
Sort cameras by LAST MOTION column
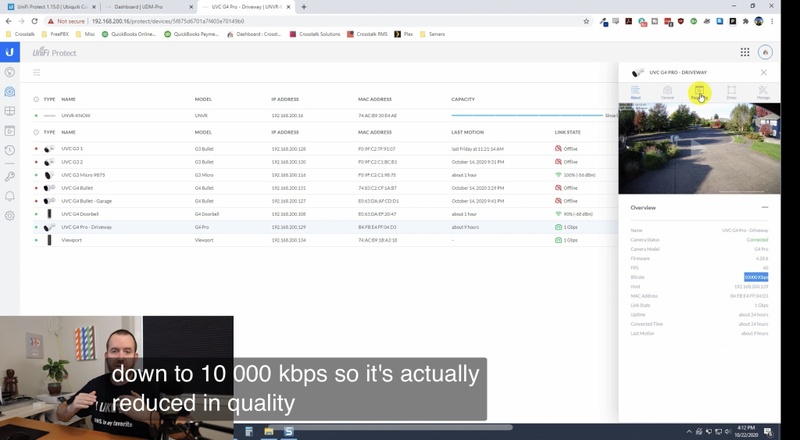[x=467, y=132]
